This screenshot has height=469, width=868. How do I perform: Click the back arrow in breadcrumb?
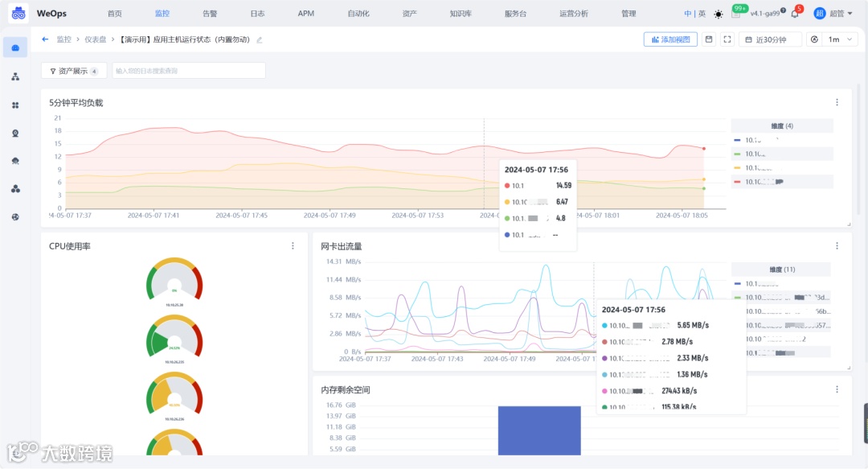(x=45, y=39)
